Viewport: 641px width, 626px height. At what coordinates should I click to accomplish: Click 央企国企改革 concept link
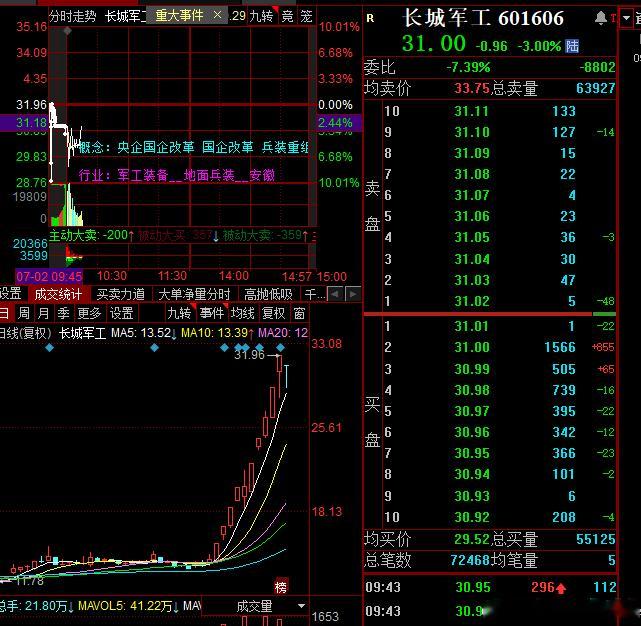coord(156,147)
